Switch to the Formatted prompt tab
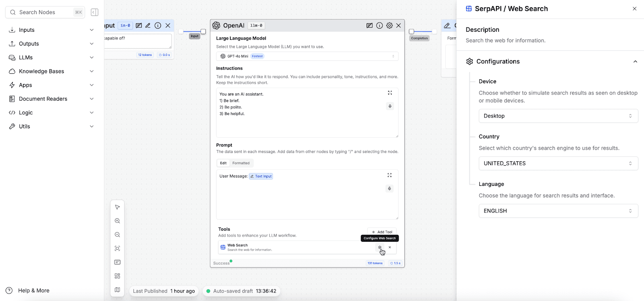Viewport: 644px width, 301px height. point(241,163)
